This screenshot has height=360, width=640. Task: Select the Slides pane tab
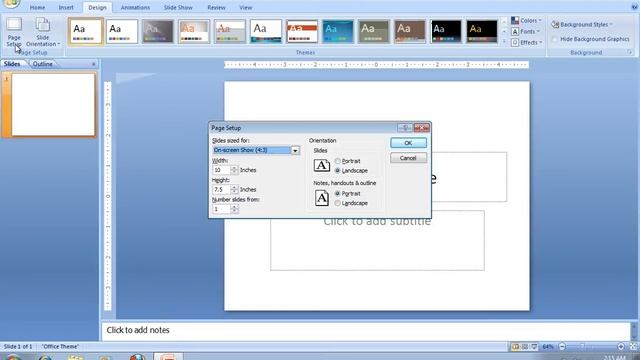coord(12,64)
